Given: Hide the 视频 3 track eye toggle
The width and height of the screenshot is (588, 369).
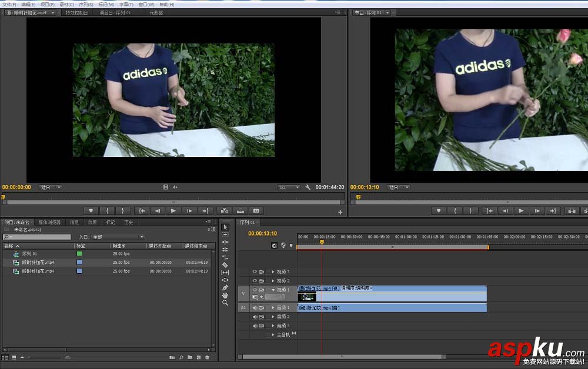Looking at the screenshot, I should click(255, 272).
